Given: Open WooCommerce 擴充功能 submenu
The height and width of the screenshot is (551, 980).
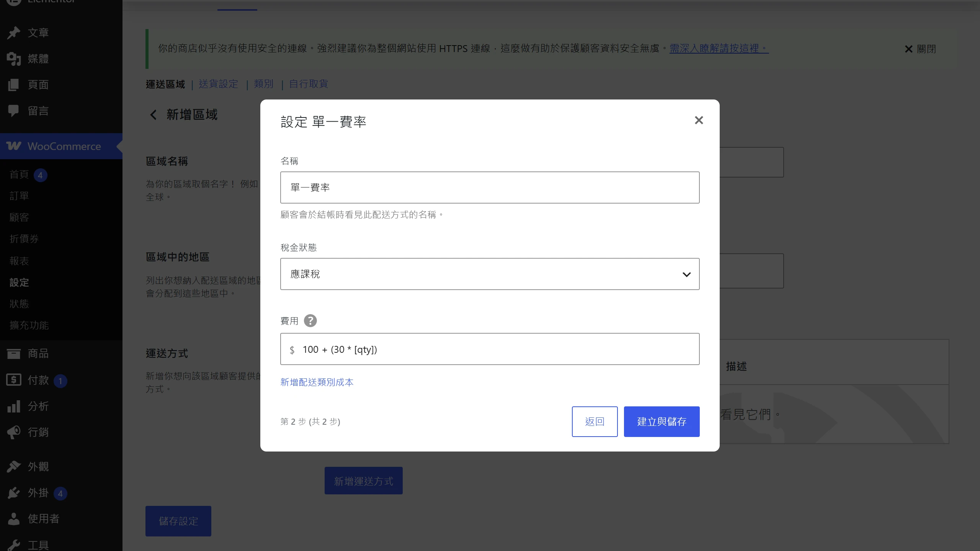Looking at the screenshot, I should click(29, 325).
